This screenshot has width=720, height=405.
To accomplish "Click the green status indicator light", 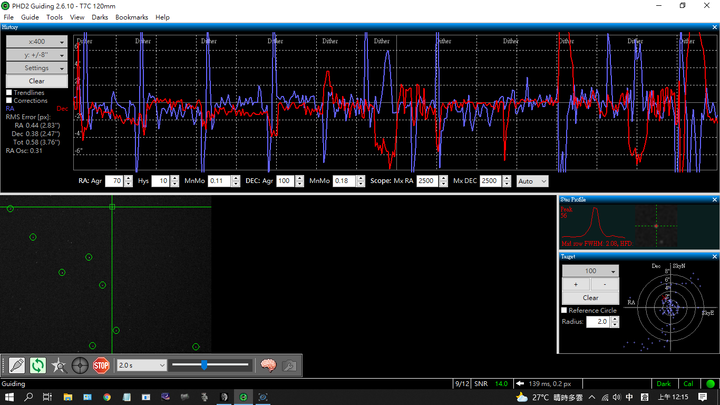I will click(710, 384).
